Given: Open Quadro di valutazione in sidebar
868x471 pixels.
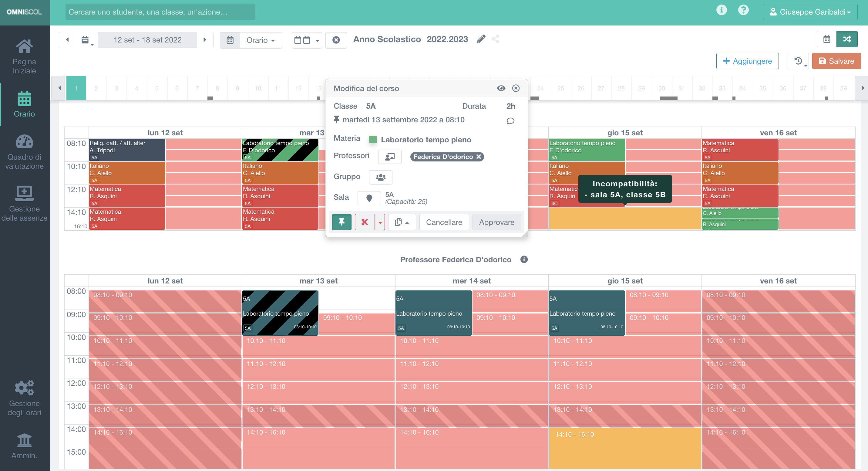Looking at the screenshot, I should click(x=24, y=152).
